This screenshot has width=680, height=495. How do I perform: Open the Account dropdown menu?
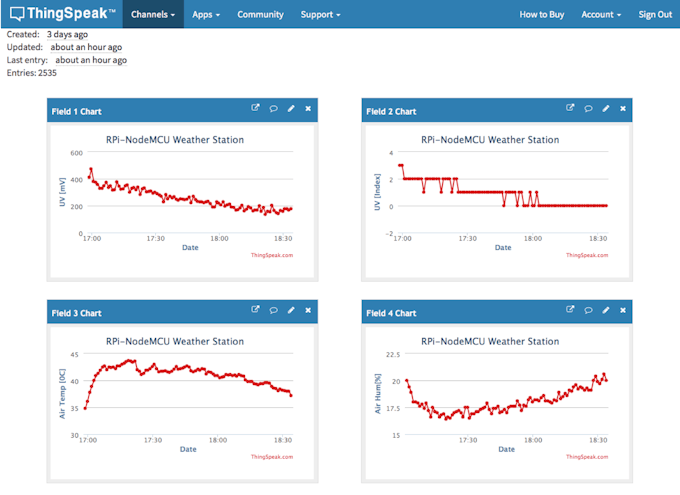click(601, 15)
